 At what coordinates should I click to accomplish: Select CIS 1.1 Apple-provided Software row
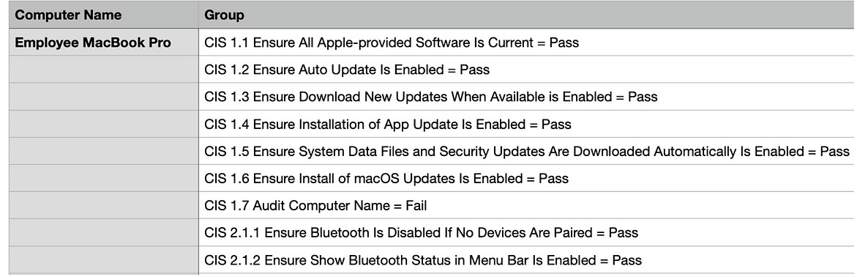coord(526,42)
